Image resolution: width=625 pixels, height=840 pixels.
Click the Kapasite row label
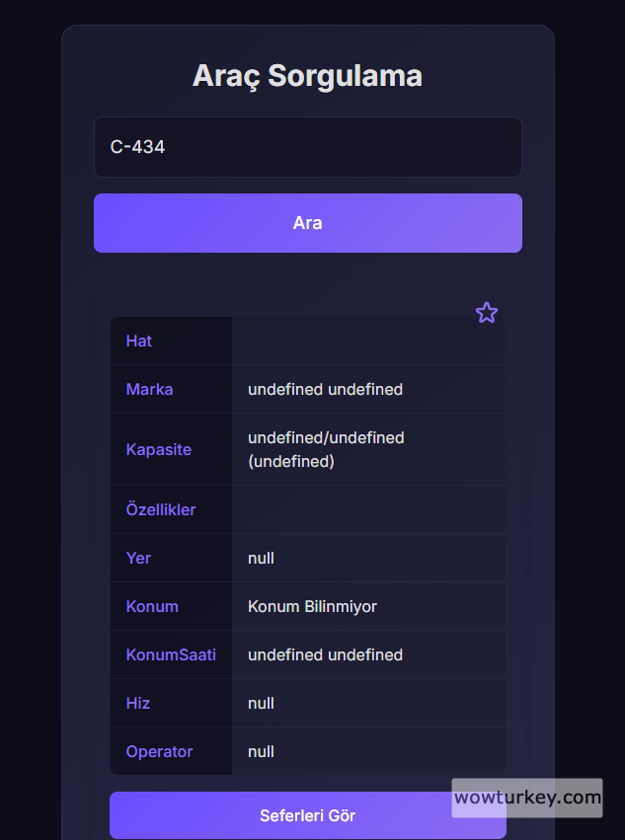pos(158,449)
